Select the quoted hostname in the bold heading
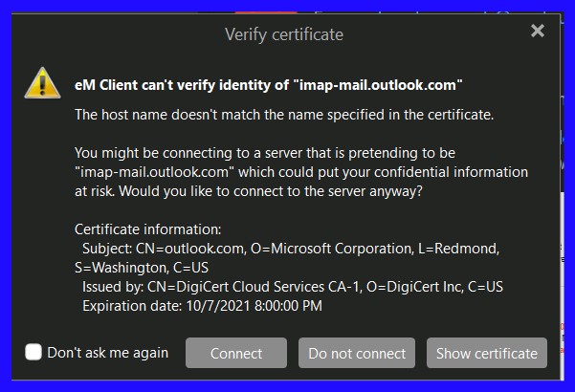575x392 pixels. (378, 85)
